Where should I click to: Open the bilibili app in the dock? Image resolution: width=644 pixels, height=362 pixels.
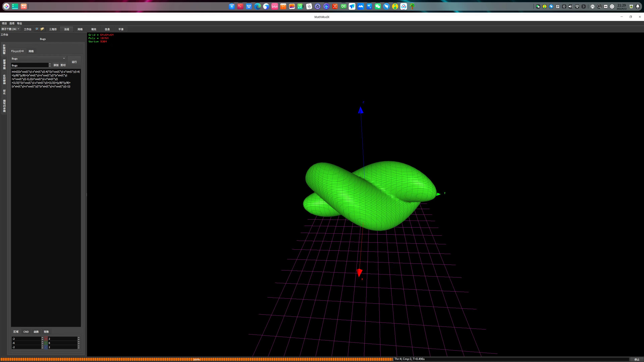coord(275,7)
